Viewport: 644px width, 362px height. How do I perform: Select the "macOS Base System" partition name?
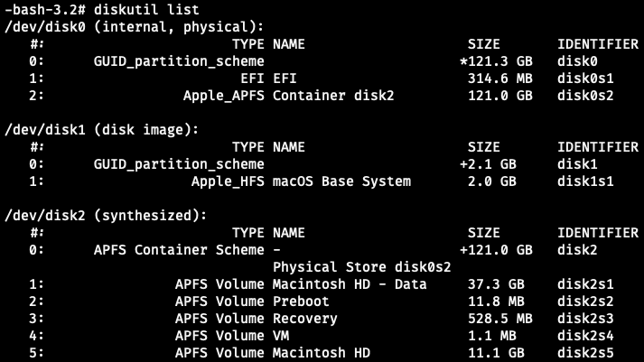[x=341, y=181]
